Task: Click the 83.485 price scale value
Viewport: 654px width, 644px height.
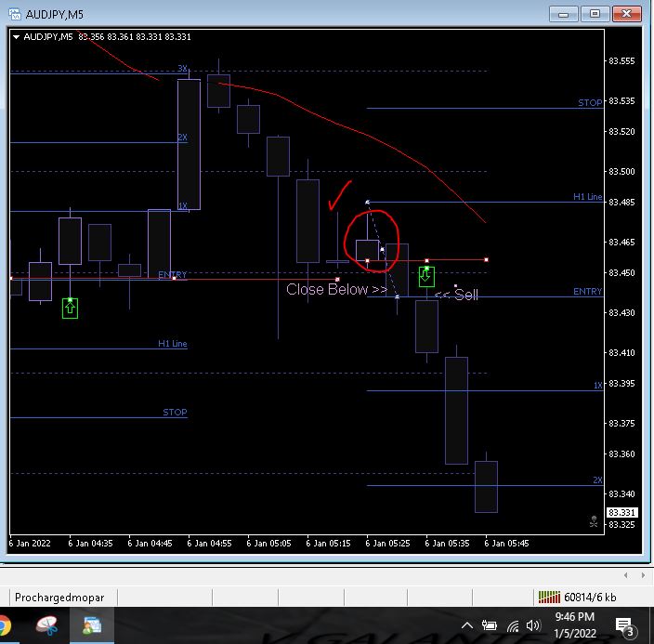Action: 621,202
